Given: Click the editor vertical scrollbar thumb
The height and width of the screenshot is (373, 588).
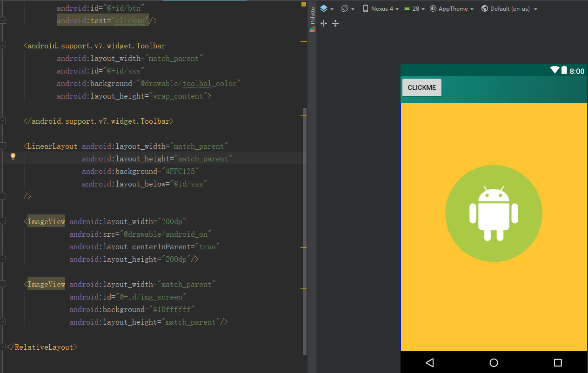Looking at the screenshot, I should [x=305, y=231].
